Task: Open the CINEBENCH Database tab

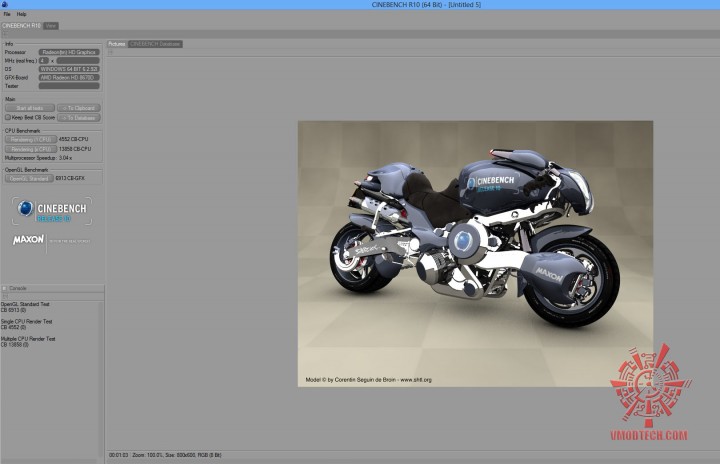Action: [x=155, y=44]
